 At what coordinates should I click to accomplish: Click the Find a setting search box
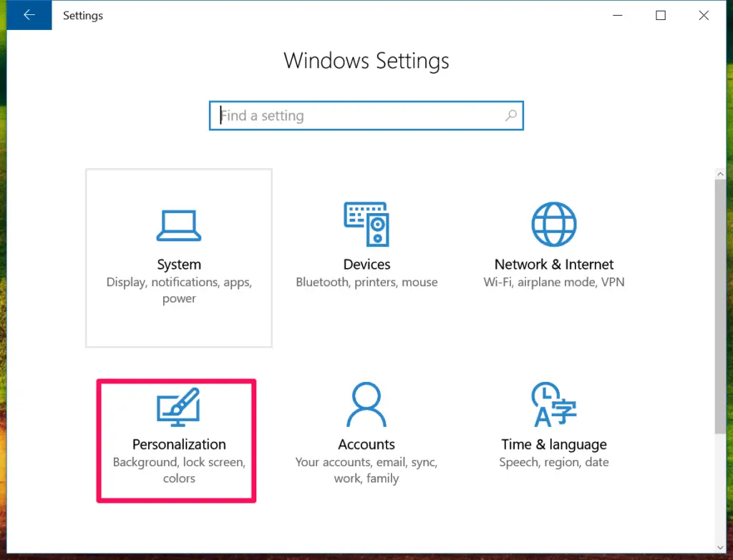point(358,116)
